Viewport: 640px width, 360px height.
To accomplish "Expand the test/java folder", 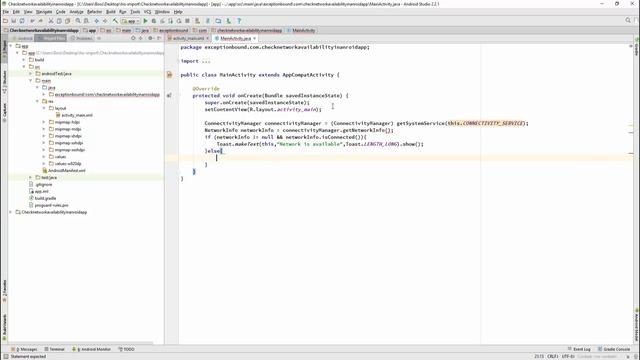I will 31,178.
